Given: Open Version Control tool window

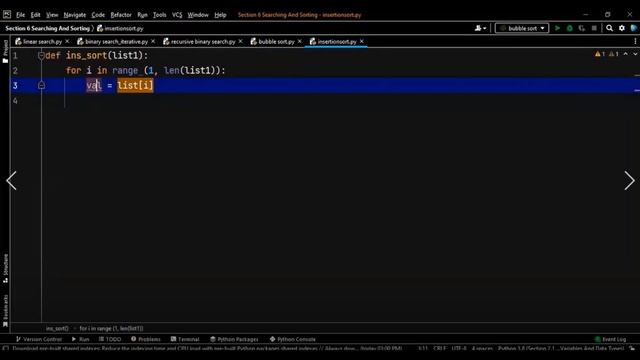Looking at the screenshot, I should point(39,339).
